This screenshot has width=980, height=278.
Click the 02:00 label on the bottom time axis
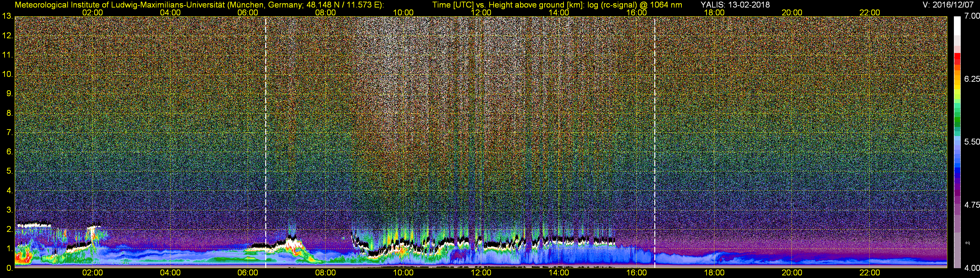point(92,273)
